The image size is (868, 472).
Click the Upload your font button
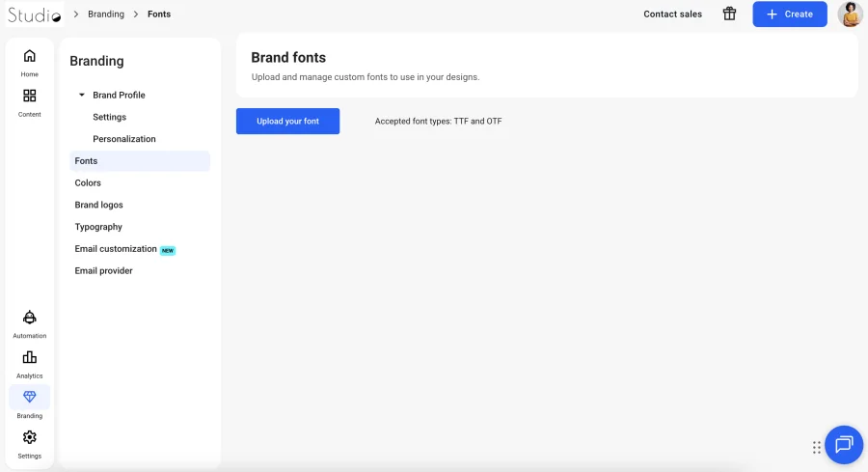(x=287, y=122)
